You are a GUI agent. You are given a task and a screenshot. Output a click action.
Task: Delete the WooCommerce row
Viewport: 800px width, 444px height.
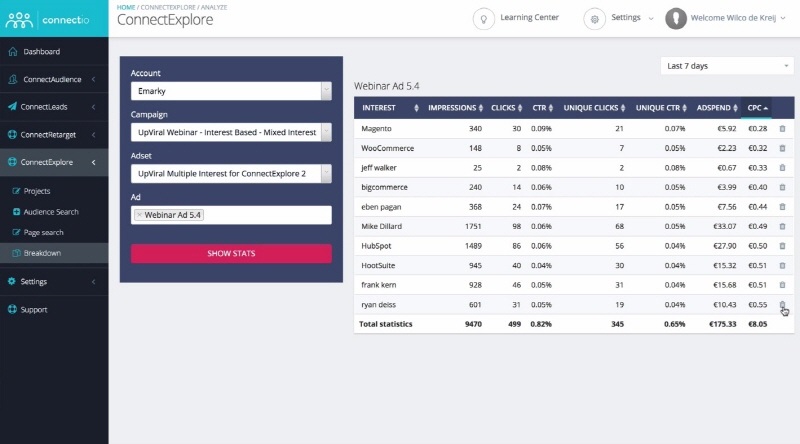[x=782, y=148]
